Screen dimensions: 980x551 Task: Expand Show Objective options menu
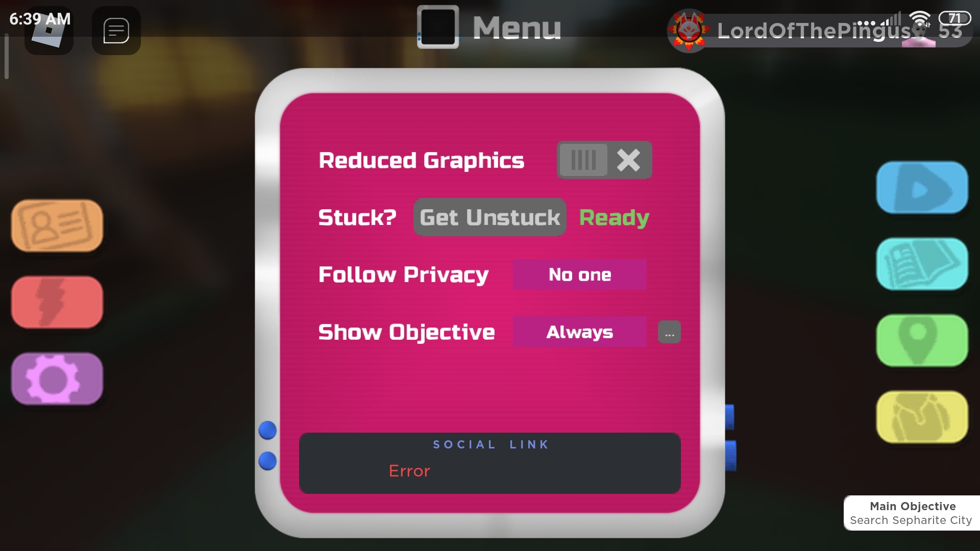click(x=669, y=332)
